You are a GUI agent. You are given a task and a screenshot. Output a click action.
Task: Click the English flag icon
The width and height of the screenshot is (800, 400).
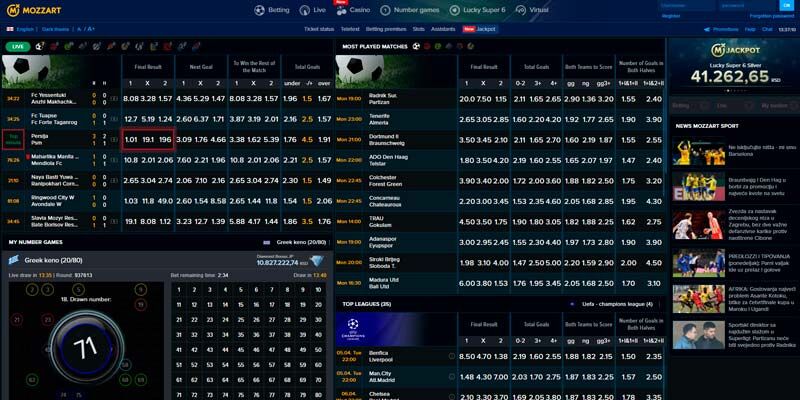[x=10, y=30]
